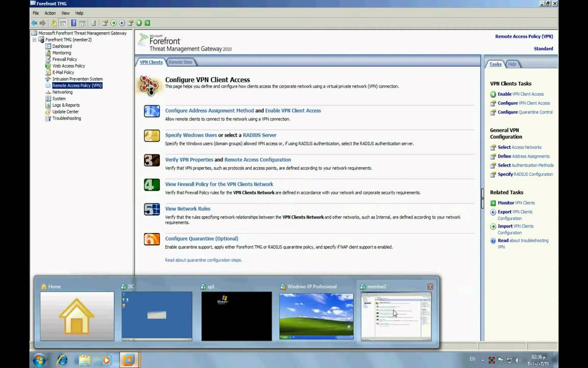The width and height of the screenshot is (588, 368).
Task: Click green Enable VPN Client Access icon
Action: (493, 94)
